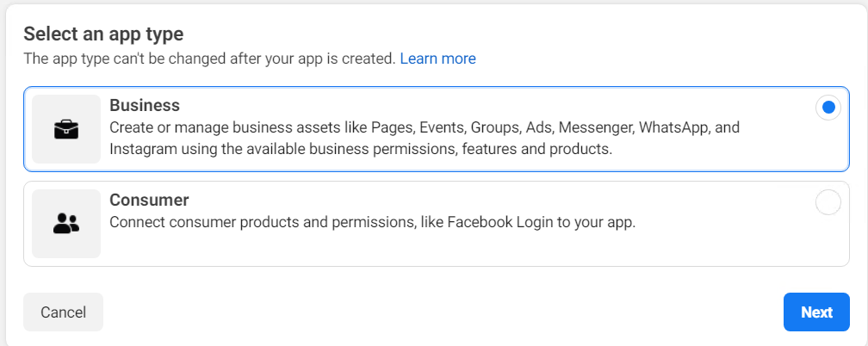Image resolution: width=868 pixels, height=346 pixels.
Task: Select the Business radio button
Action: (828, 108)
